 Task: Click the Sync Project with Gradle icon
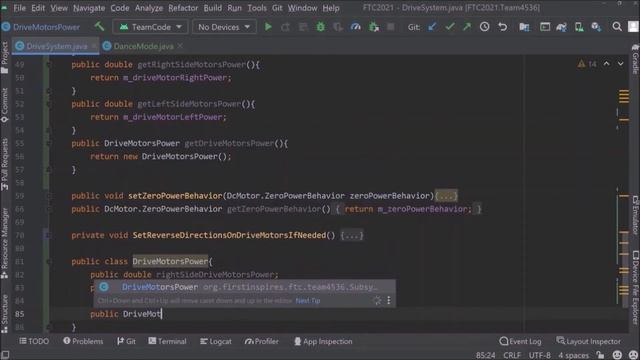(x=562, y=27)
